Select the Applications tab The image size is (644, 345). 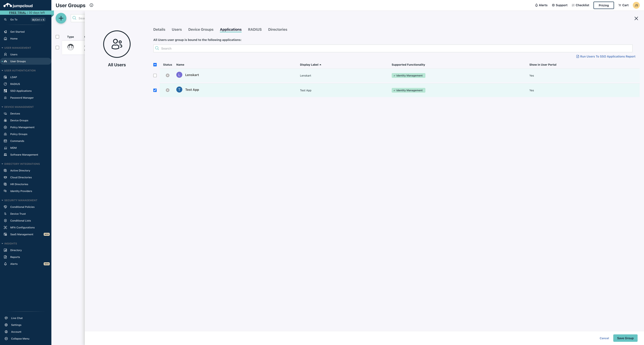[x=231, y=30]
